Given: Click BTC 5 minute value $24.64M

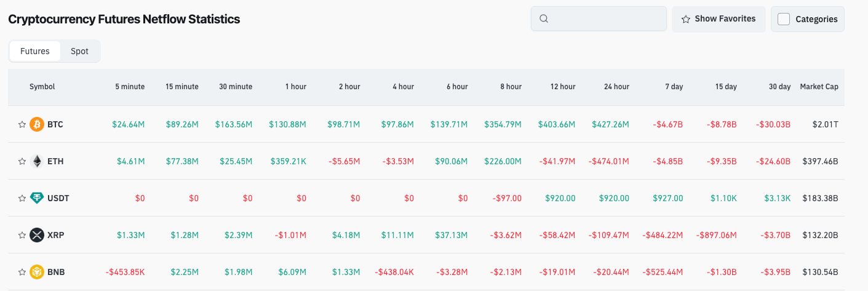Looking at the screenshot, I should 129,124.
